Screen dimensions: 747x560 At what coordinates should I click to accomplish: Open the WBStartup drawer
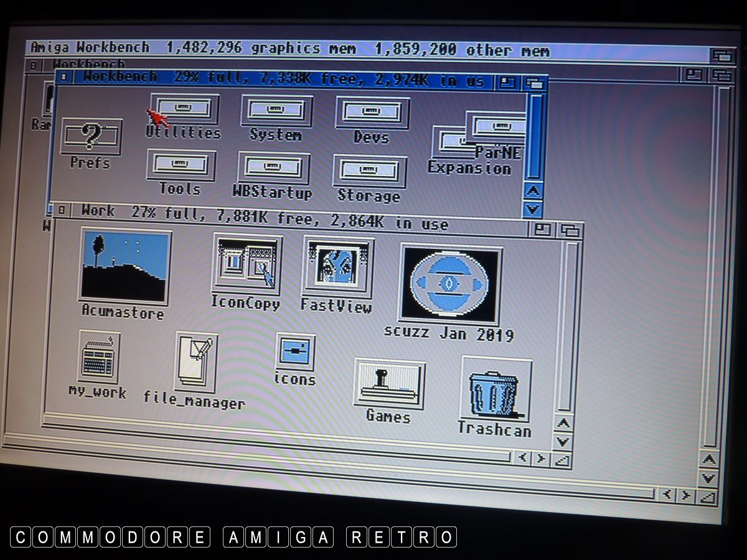(x=274, y=168)
